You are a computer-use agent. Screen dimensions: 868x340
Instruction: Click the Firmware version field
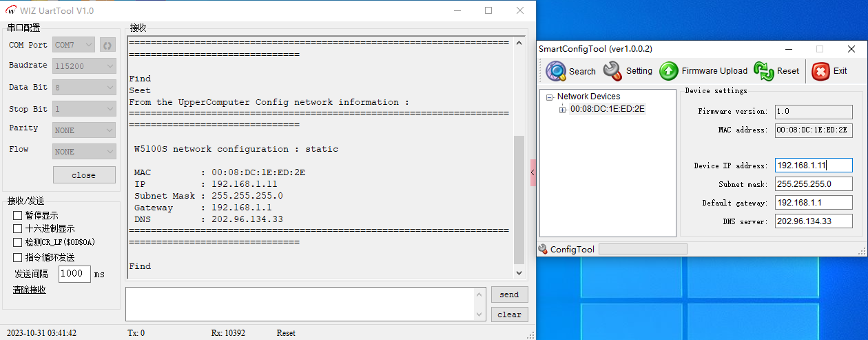814,112
